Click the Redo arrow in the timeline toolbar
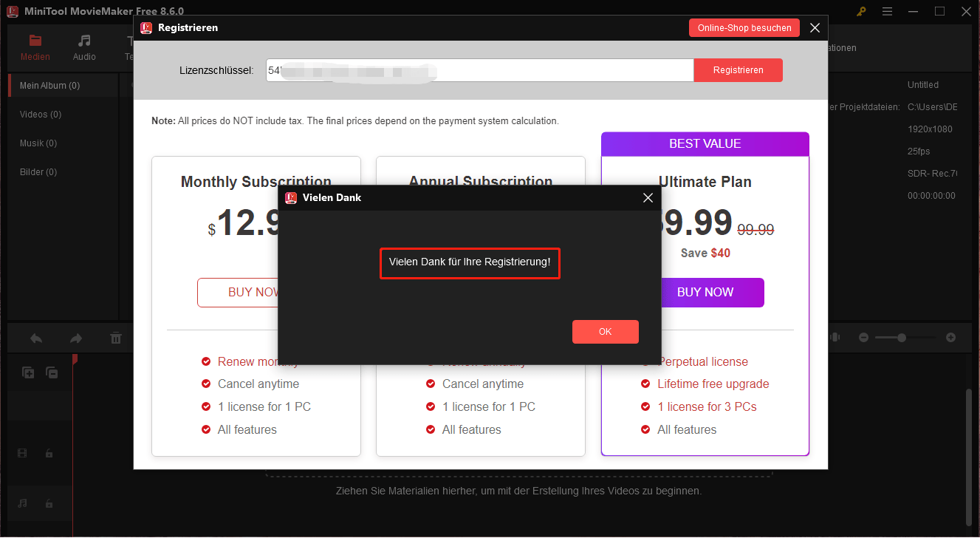 (x=75, y=338)
